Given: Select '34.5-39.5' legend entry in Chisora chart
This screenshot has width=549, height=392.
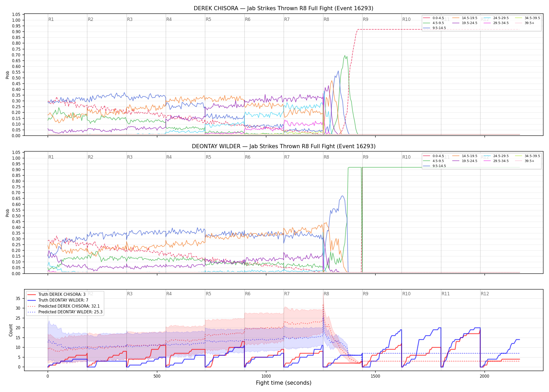Looking at the screenshot, I should (x=528, y=18).
